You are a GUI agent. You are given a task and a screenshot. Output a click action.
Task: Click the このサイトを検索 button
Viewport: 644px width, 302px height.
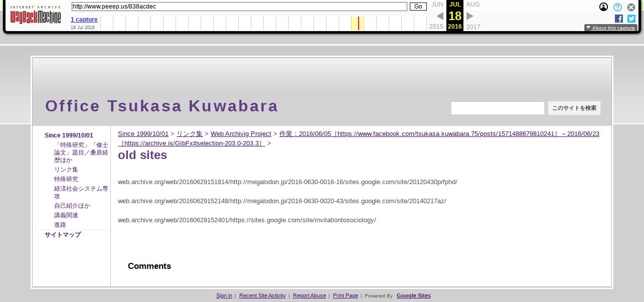click(x=574, y=108)
